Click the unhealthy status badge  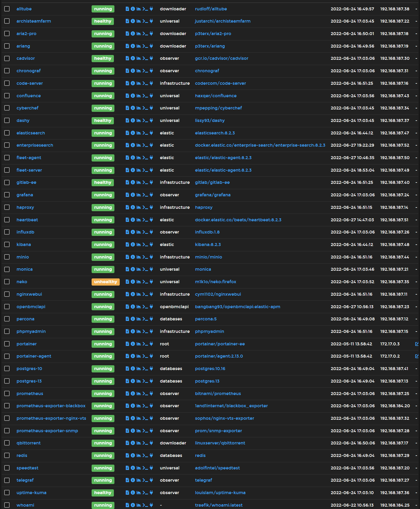[105, 282]
